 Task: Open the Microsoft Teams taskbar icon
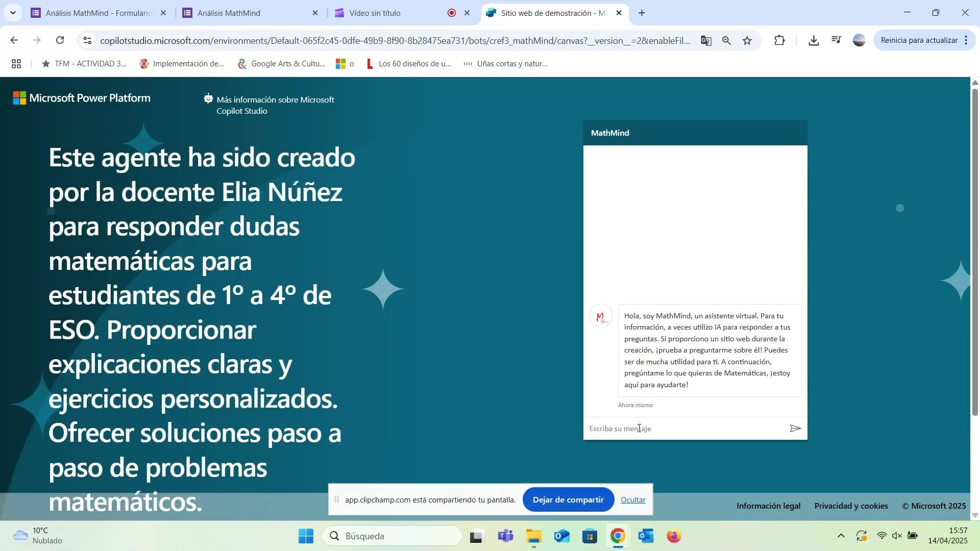505,536
